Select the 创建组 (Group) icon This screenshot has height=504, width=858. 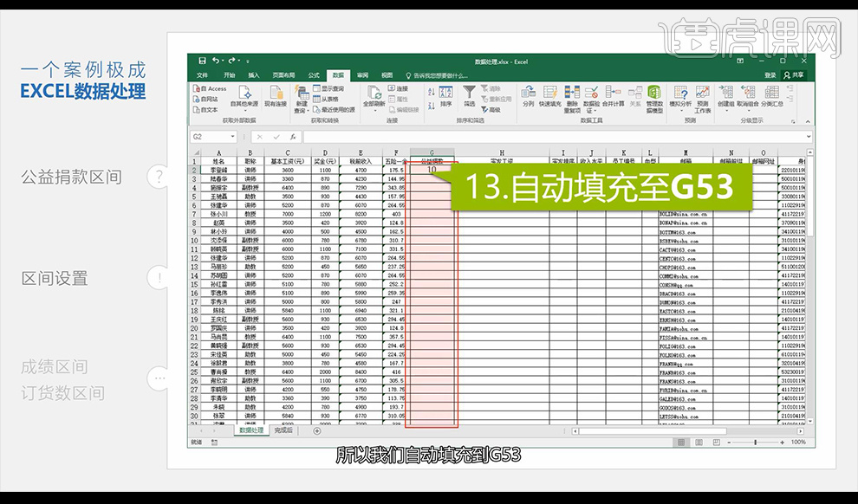click(x=726, y=93)
